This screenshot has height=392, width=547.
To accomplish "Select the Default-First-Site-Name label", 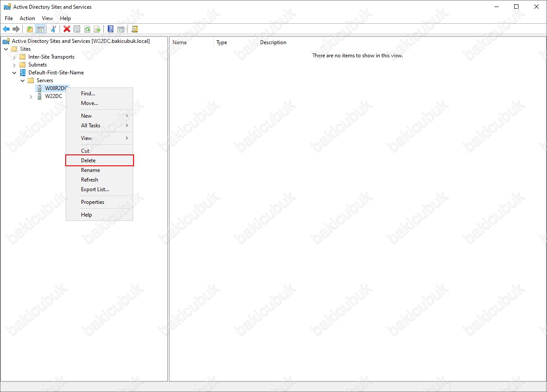I will click(x=56, y=73).
